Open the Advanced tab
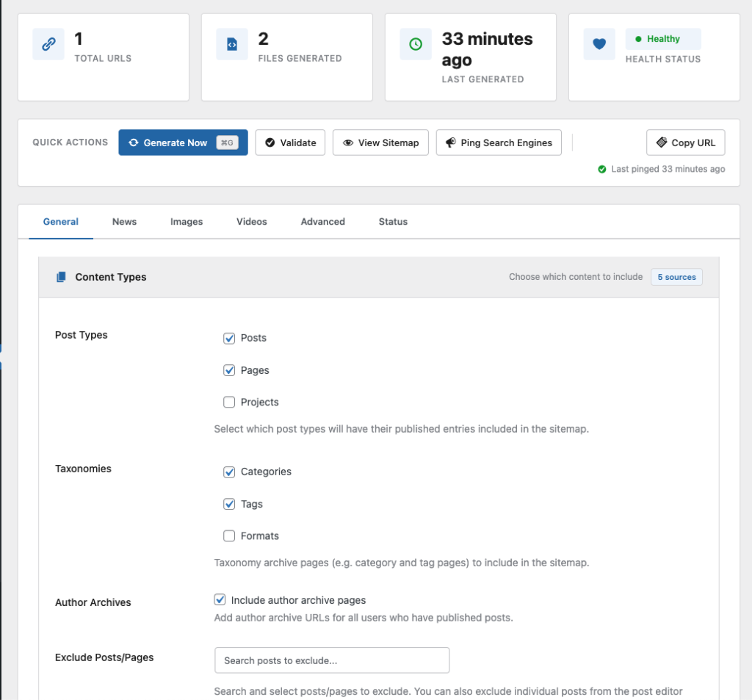This screenshot has width=752, height=700. pos(322,221)
